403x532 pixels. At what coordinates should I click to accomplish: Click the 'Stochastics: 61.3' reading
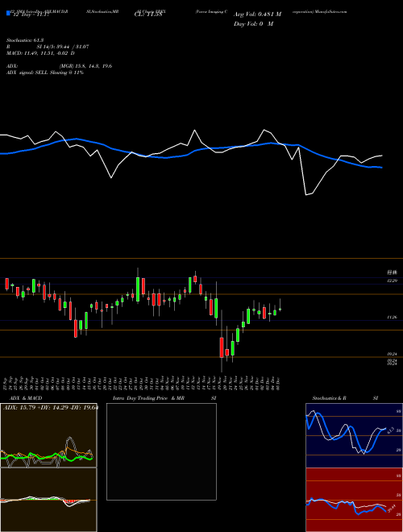[x=25, y=40]
